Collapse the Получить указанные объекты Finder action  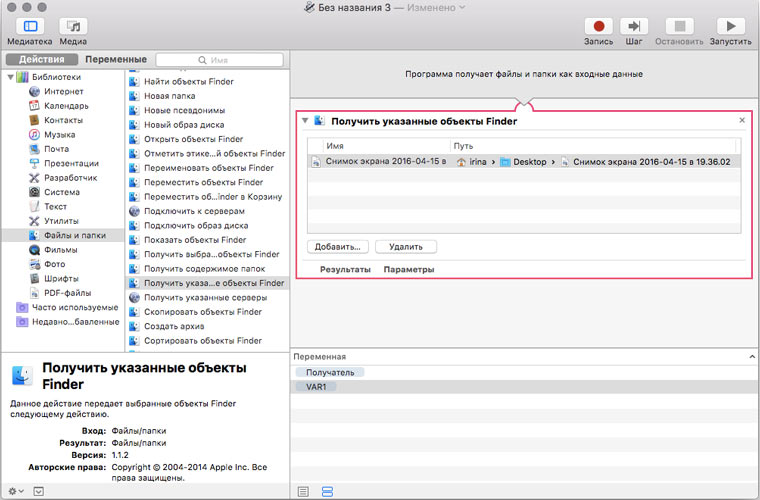tap(305, 120)
